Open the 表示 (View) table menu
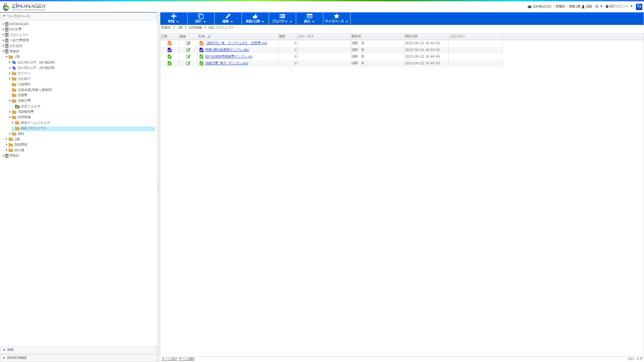 pos(309,18)
